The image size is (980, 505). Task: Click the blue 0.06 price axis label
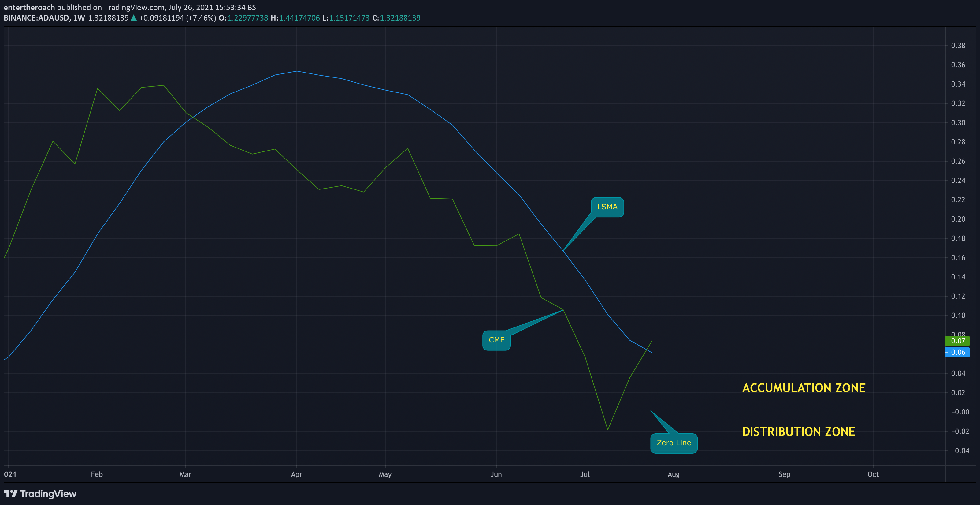click(x=957, y=352)
